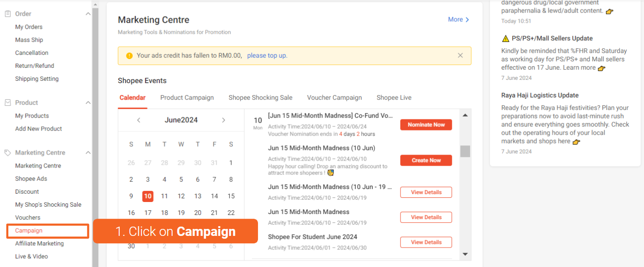Screen dimensions: 644x267
Task: Click warning icon beside PS/PS+/Mall Sellers Update
Action: pos(505,39)
